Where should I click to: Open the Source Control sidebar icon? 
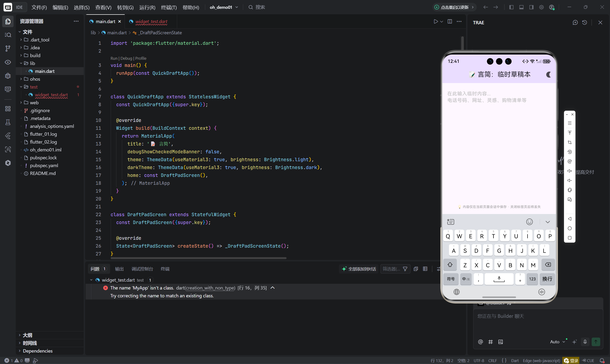click(x=8, y=48)
